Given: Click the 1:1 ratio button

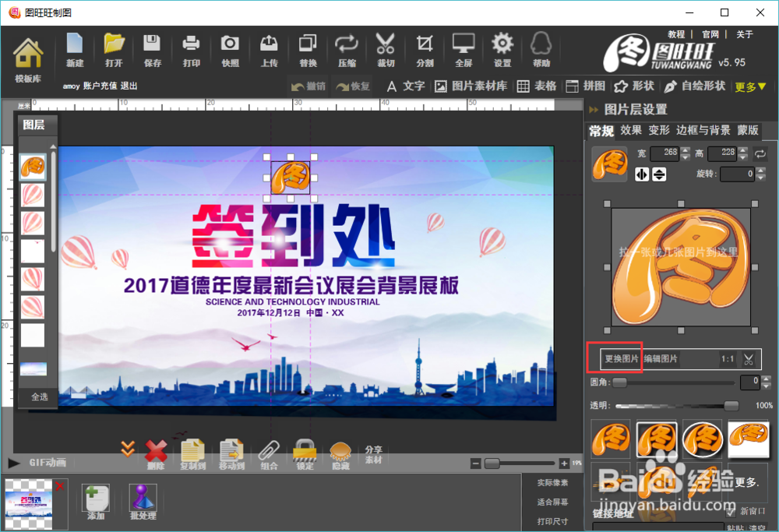Looking at the screenshot, I should coord(728,358).
